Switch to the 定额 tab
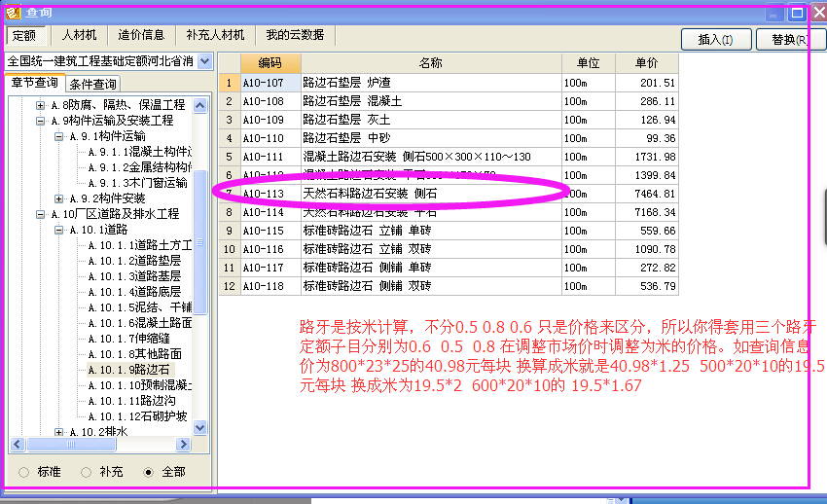This screenshot has width=827, height=504. pyautogui.click(x=24, y=35)
